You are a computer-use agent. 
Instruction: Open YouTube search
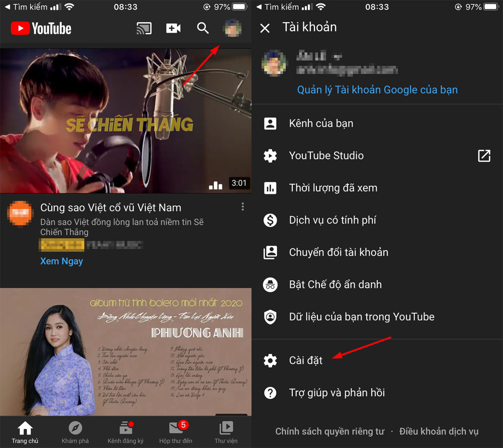click(x=203, y=29)
